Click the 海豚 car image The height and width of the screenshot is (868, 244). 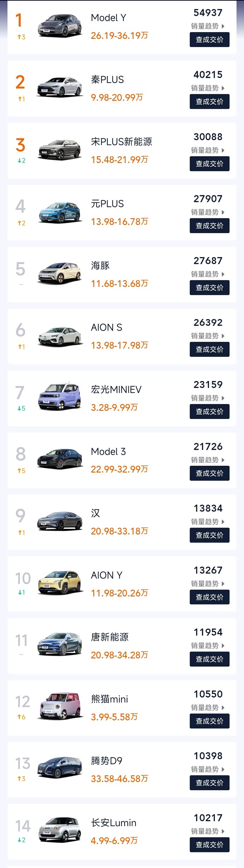tap(60, 274)
